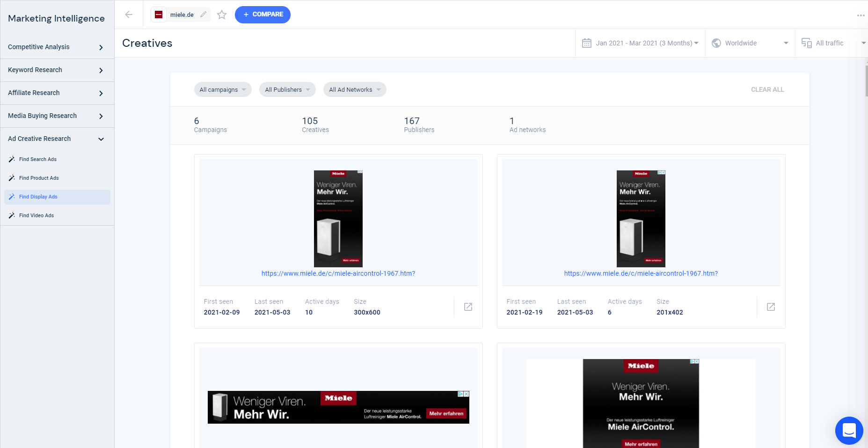Open the three-dot more options menu
The image size is (868, 448).
pyautogui.click(x=861, y=15)
